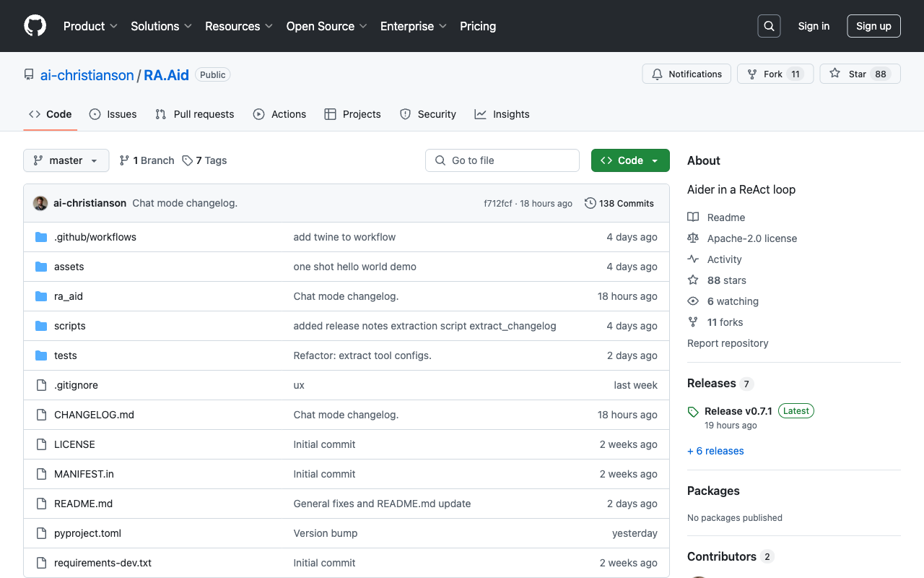This screenshot has width=924, height=578.
Task: Fork the repository with Fork button
Action: tap(775, 74)
